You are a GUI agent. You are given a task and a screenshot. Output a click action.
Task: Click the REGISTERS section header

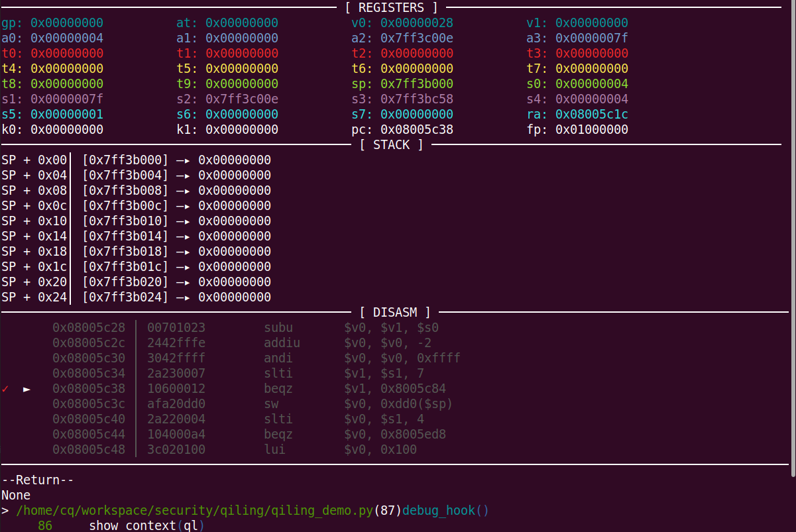391,8
